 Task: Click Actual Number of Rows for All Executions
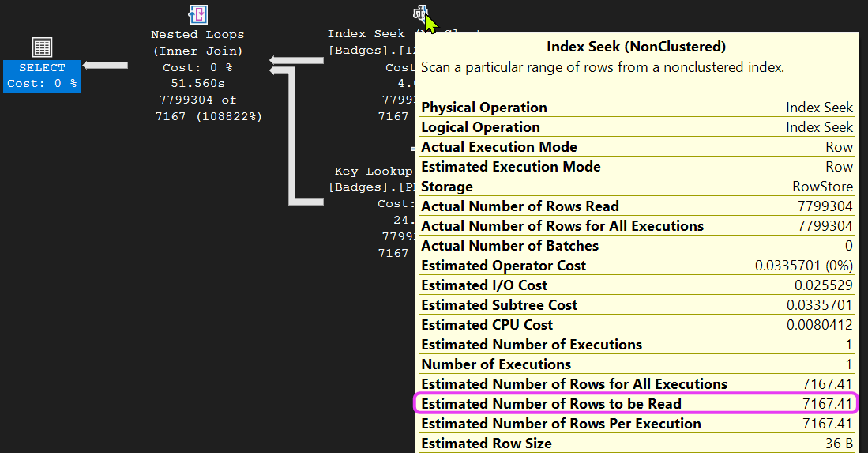point(637,226)
